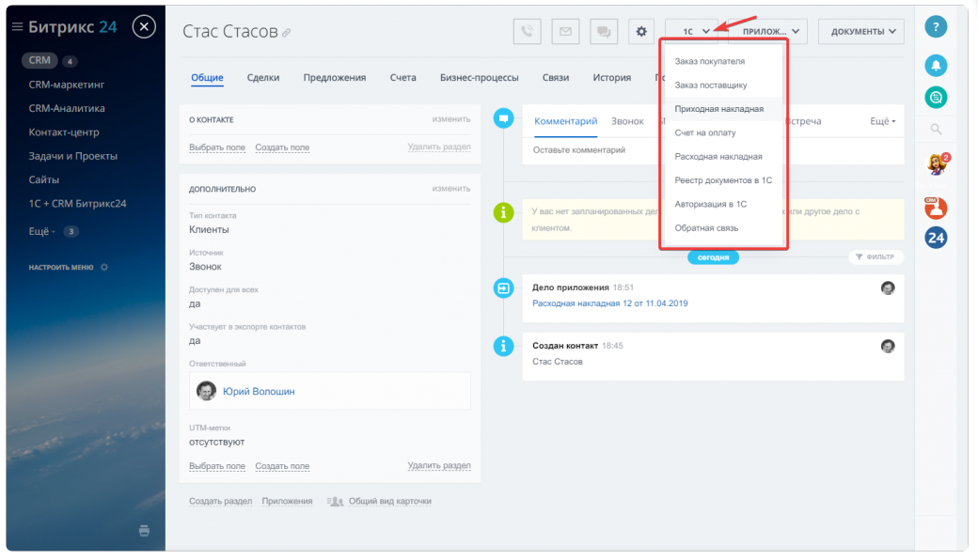
Task: Open 1С + CRM Битрикс24 menu item
Action: pyautogui.click(x=77, y=204)
